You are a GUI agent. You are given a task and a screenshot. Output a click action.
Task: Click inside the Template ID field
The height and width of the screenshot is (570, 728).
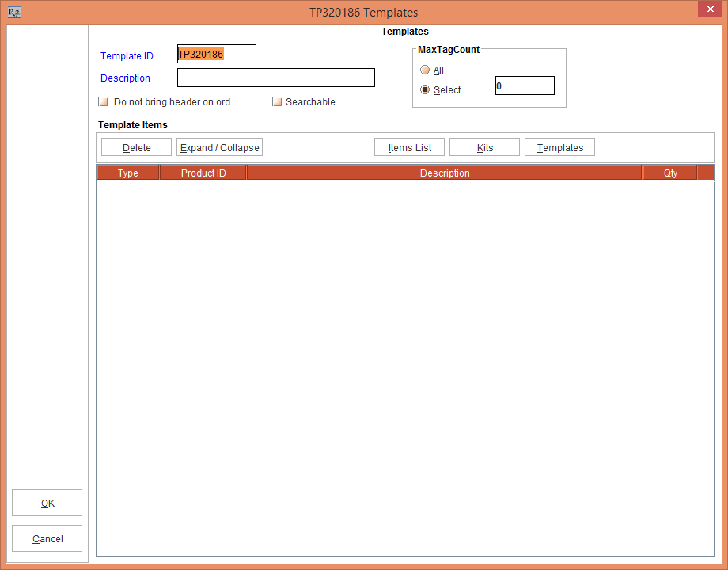click(217, 54)
